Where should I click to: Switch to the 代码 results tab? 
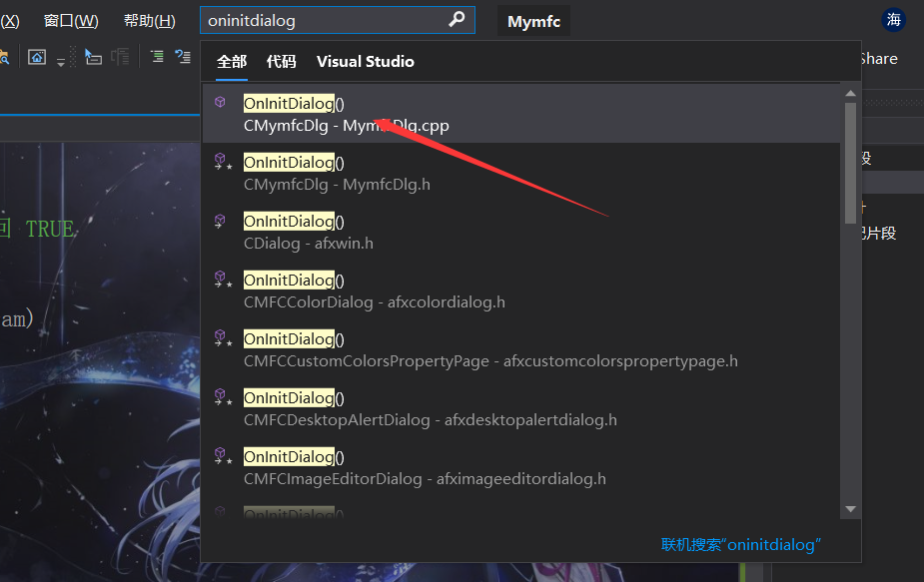click(x=281, y=61)
